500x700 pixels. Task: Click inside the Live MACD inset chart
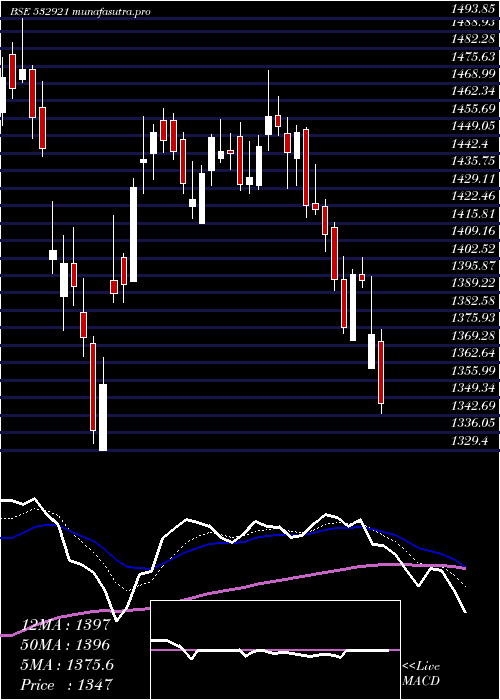point(275,650)
